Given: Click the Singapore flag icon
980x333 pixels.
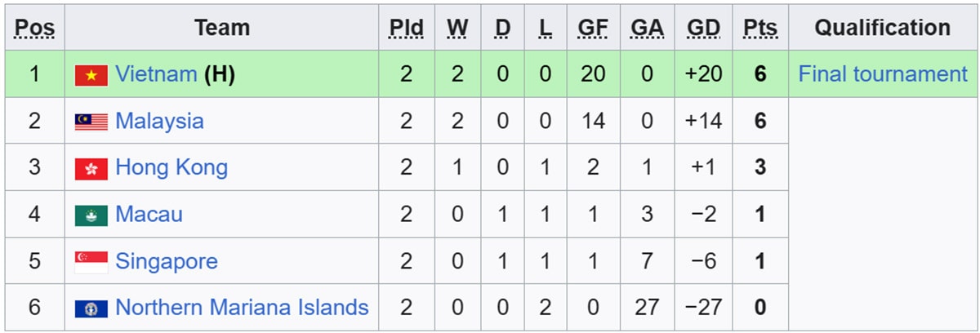Looking at the screenshot, I should pyautogui.click(x=91, y=262).
